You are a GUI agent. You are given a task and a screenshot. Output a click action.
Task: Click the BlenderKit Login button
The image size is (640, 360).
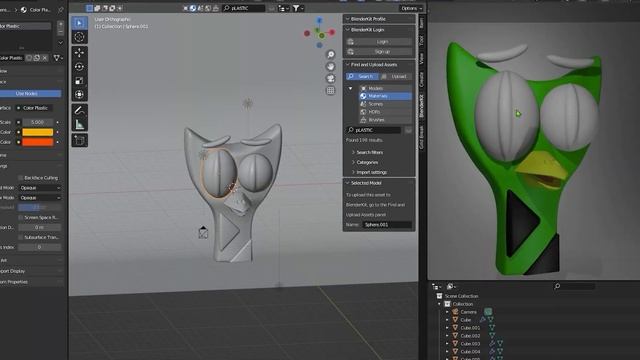[x=379, y=42]
